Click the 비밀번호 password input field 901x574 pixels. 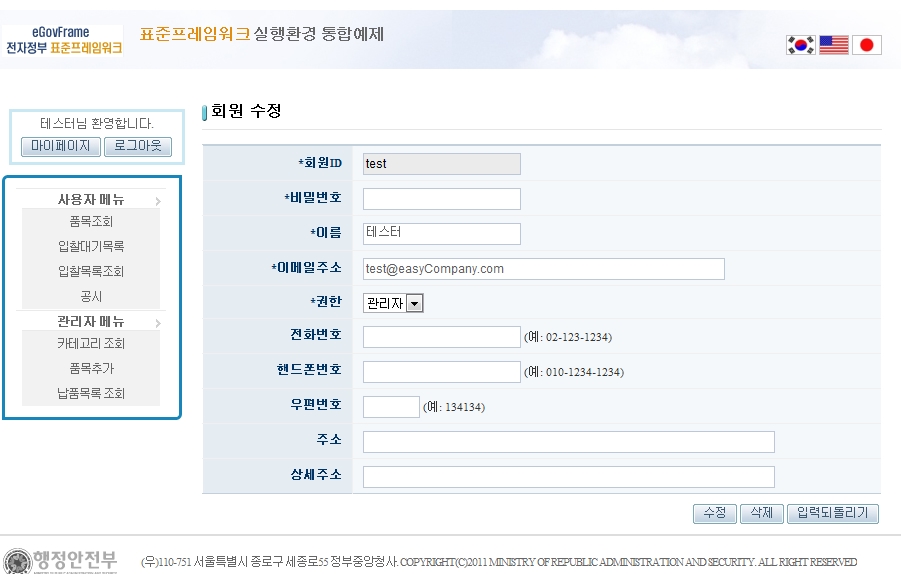click(x=441, y=199)
